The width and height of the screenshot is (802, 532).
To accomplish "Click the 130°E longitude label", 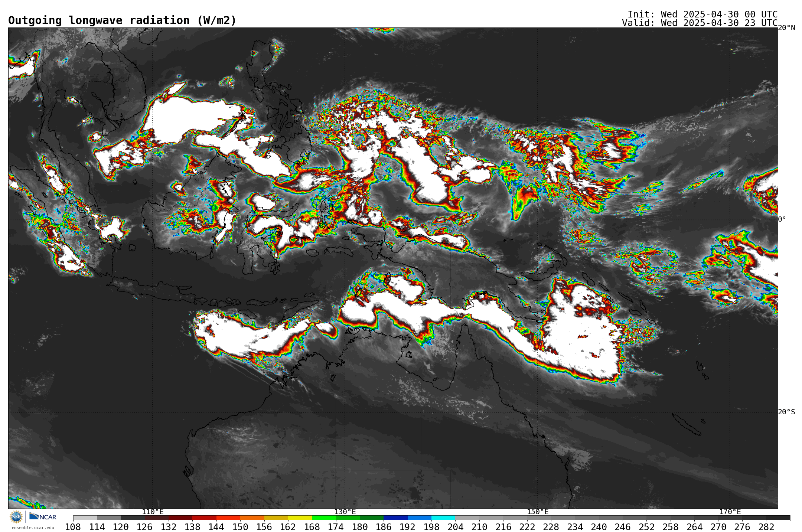I will point(345,512).
